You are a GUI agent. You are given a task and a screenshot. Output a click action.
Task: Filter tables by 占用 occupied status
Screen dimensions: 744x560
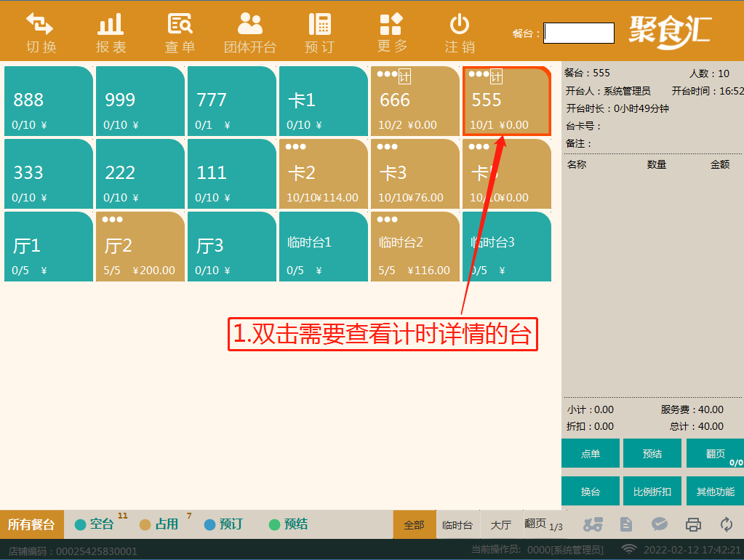[159, 524]
